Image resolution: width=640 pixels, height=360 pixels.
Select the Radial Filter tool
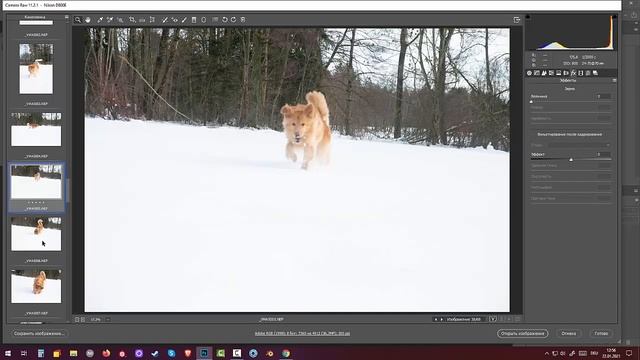(x=204, y=20)
